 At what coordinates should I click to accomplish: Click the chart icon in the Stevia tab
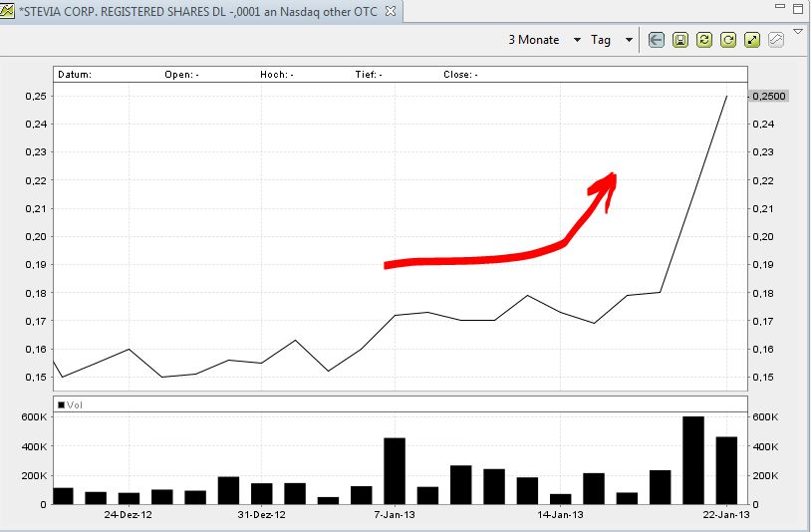[7, 11]
